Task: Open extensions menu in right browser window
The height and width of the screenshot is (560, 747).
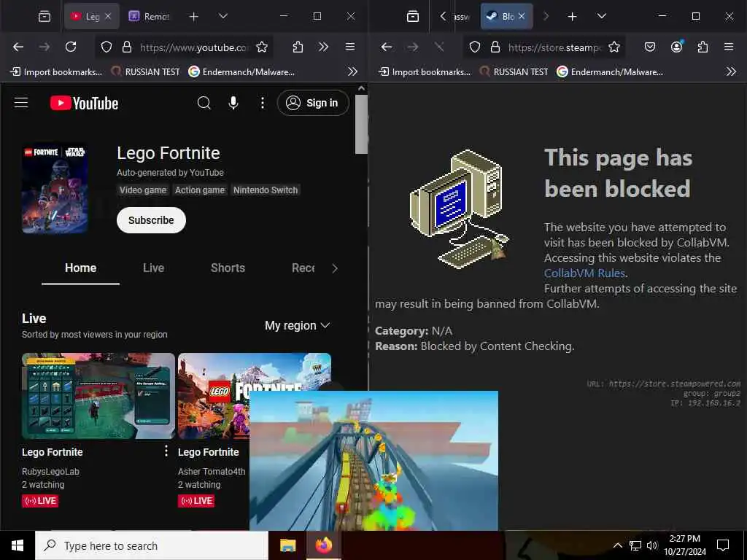Action: click(703, 47)
